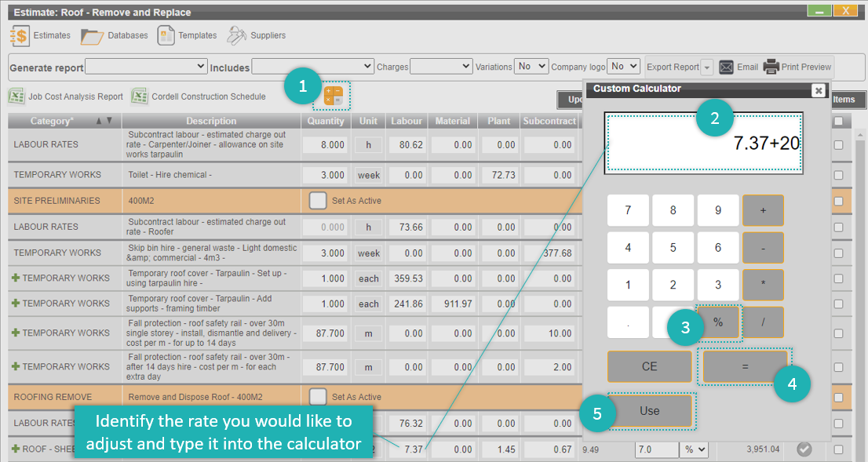Tick checkbox for Roofer labour row
This screenshot has height=462, width=868.
(x=839, y=227)
